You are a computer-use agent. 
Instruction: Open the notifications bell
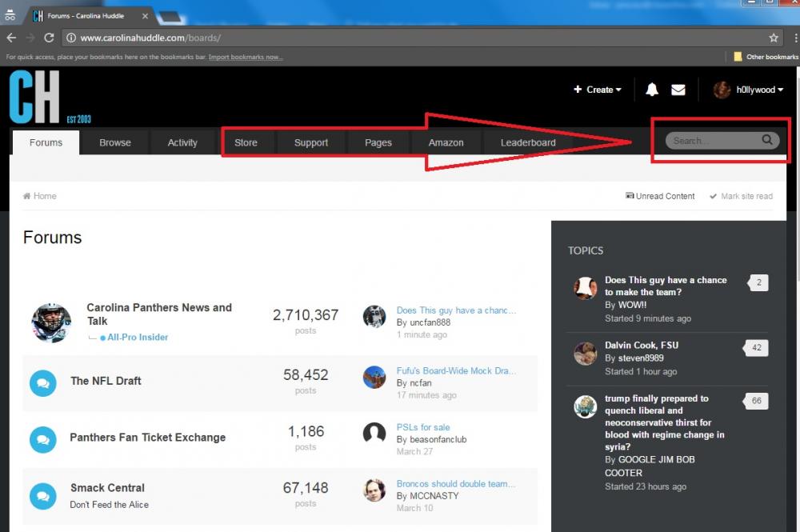click(x=651, y=90)
